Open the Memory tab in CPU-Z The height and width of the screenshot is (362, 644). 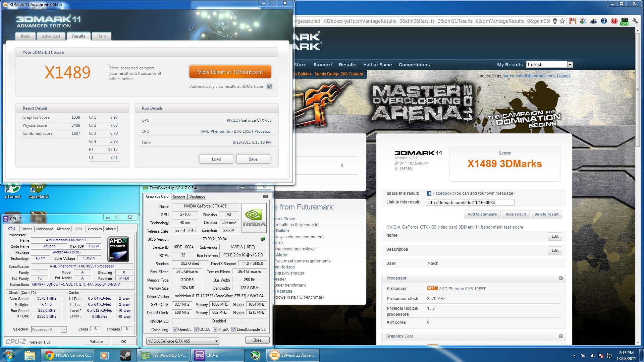point(63,229)
